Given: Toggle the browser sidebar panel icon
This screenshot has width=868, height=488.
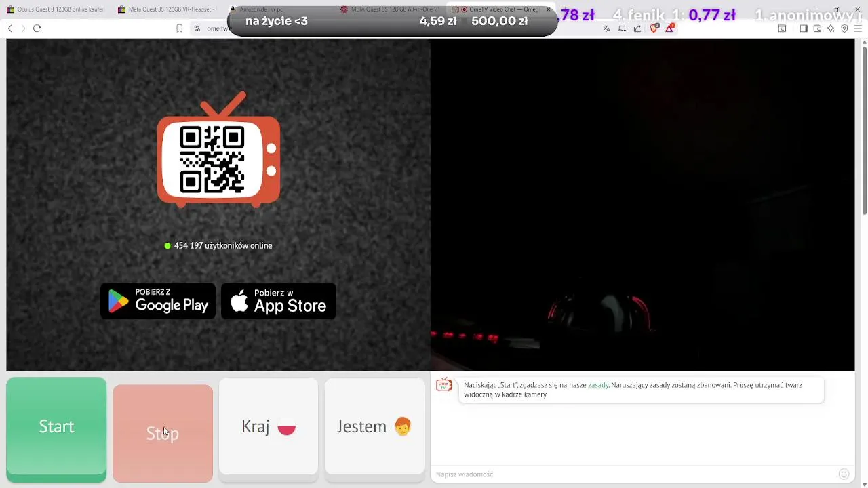Looking at the screenshot, I should pyautogui.click(x=804, y=28).
